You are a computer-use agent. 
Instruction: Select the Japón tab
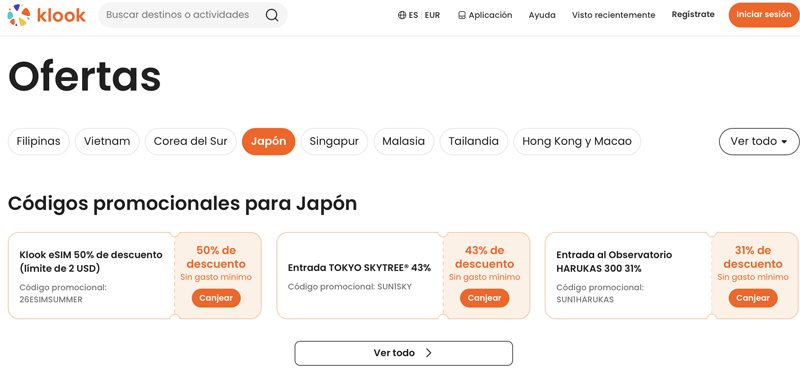click(x=268, y=141)
